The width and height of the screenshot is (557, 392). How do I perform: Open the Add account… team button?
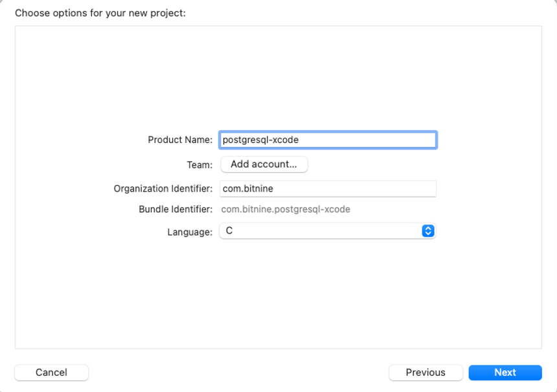point(264,164)
